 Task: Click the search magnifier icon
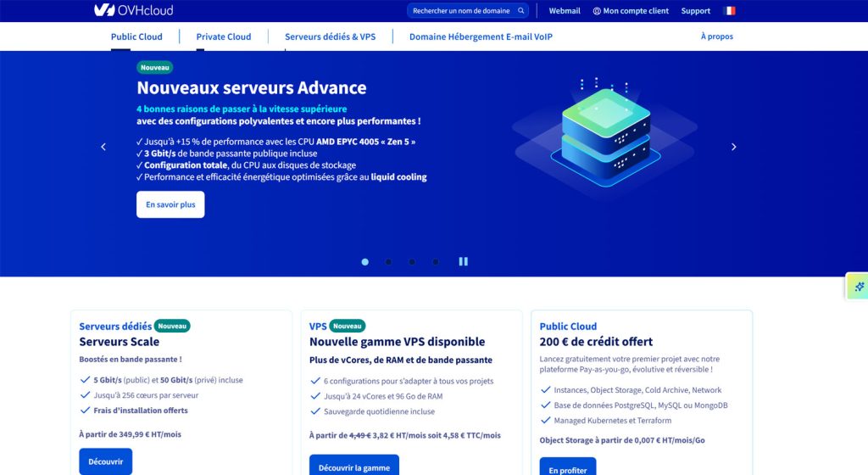tap(521, 11)
